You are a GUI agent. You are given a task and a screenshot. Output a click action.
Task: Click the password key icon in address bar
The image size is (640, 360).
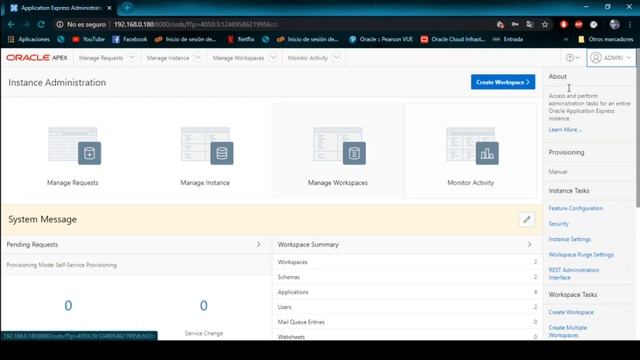pyautogui.click(x=515, y=24)
